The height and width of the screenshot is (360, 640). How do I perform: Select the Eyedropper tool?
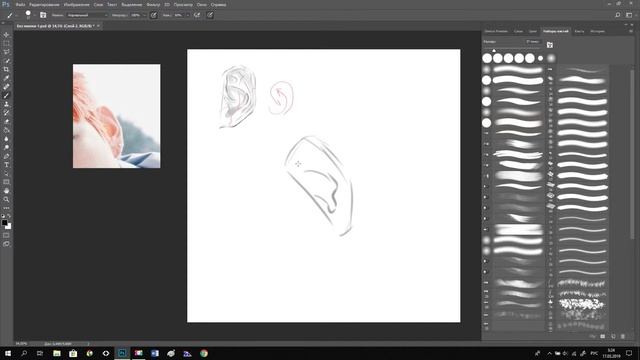point(6,78)
